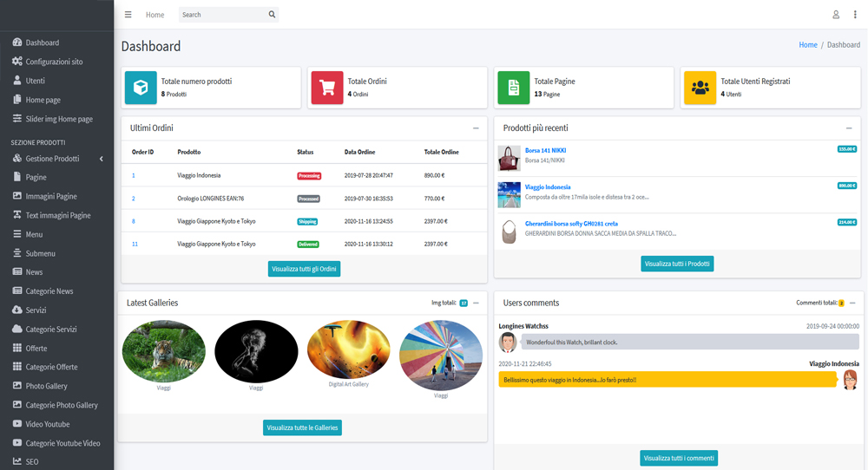868x470 pixels.
Task: Collapse the Ultimi Ordini panel
Action: click(476, 128)
